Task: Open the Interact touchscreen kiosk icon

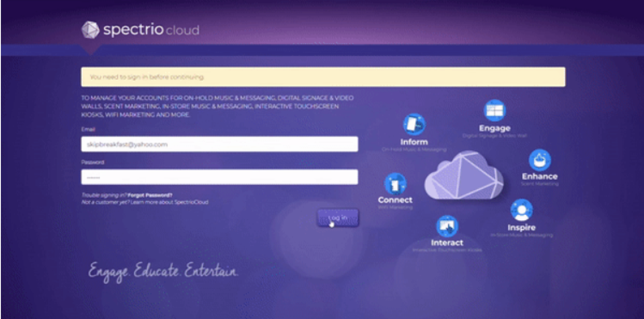Action: pyautogui.click(x=447, y=226)
